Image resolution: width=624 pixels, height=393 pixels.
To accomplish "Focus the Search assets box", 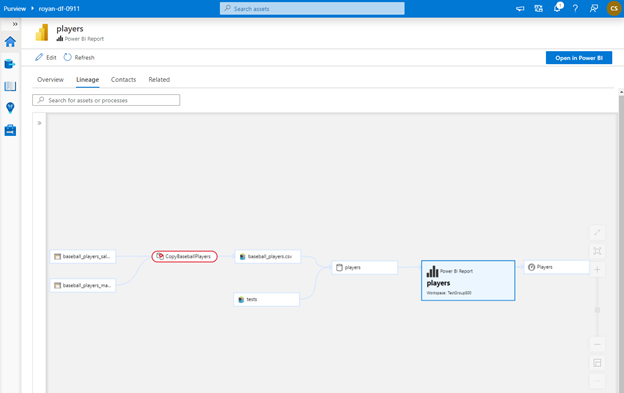I will pyautogui.click(x=312, y=8).
